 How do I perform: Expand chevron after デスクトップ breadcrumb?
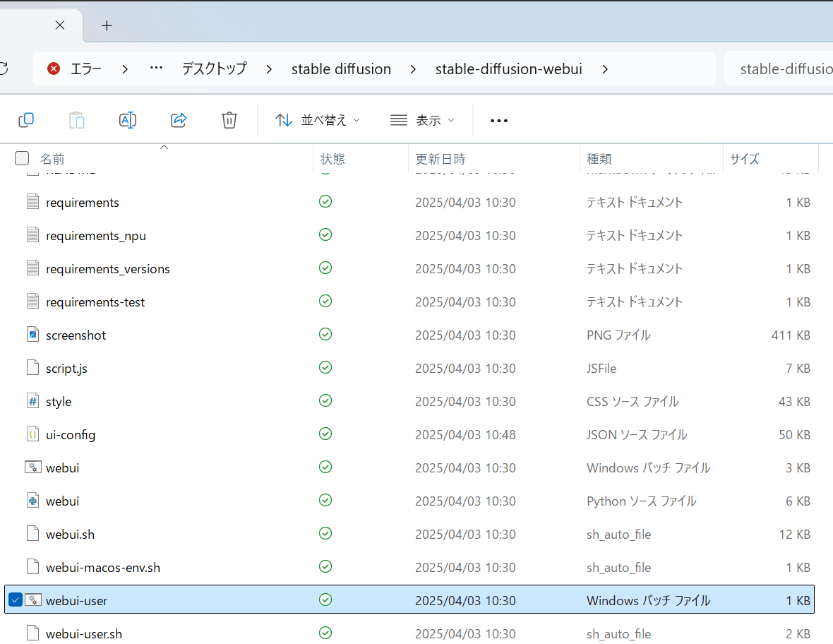point(270,69)
